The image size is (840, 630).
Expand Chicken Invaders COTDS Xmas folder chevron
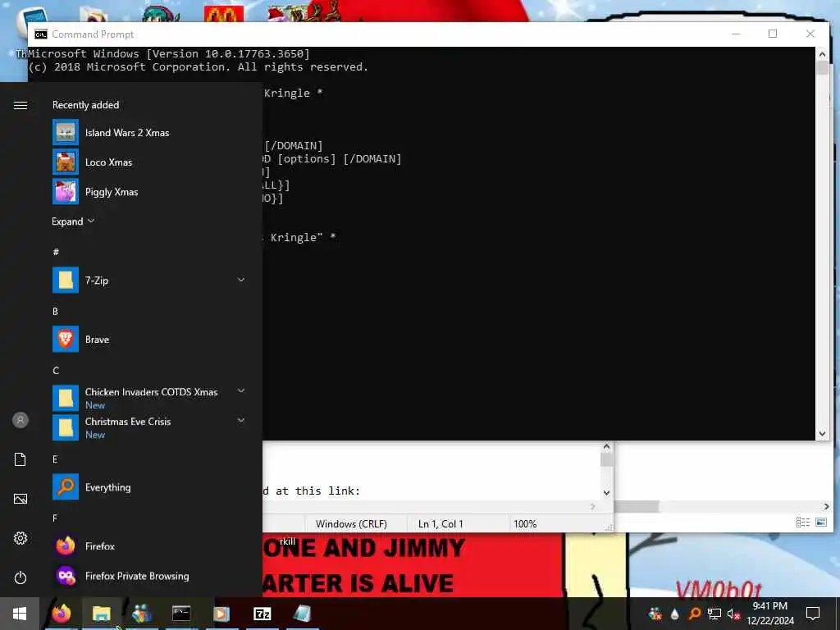[241, 391]
